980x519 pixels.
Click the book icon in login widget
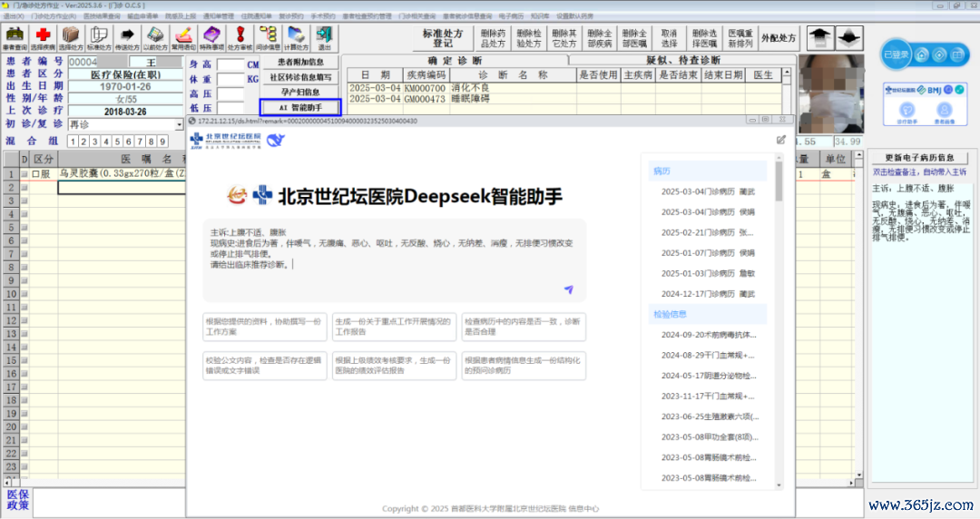[957, 55]
